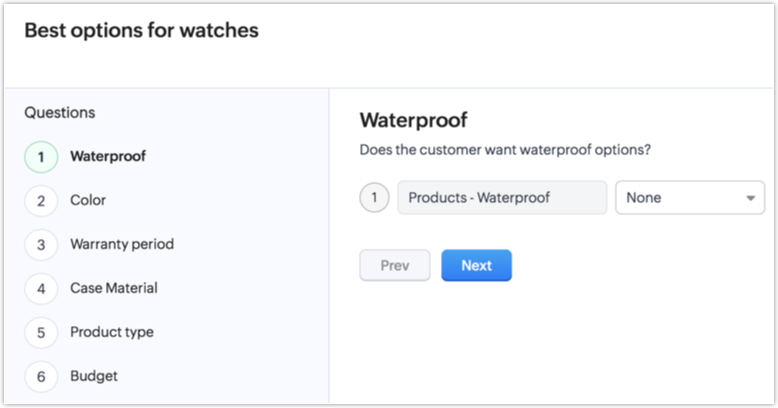Click the number 1 badge beside Products - Waterproof

click(374, 198)
